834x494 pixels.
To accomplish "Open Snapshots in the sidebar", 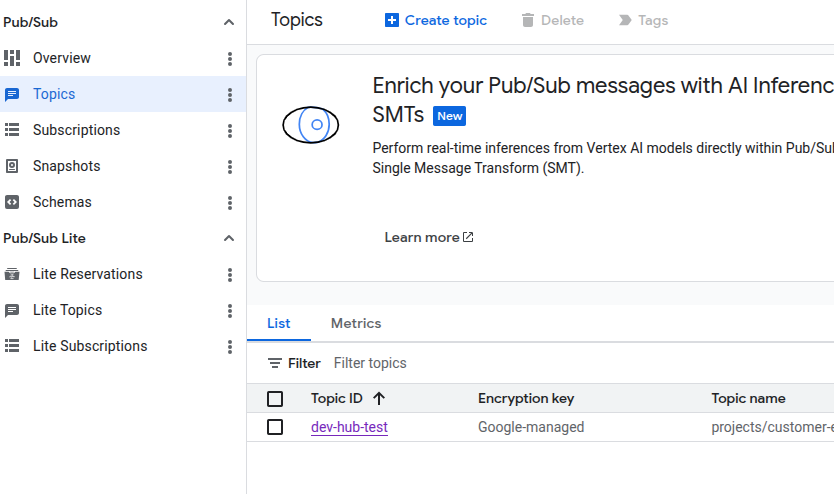I will tap(66, 166).
